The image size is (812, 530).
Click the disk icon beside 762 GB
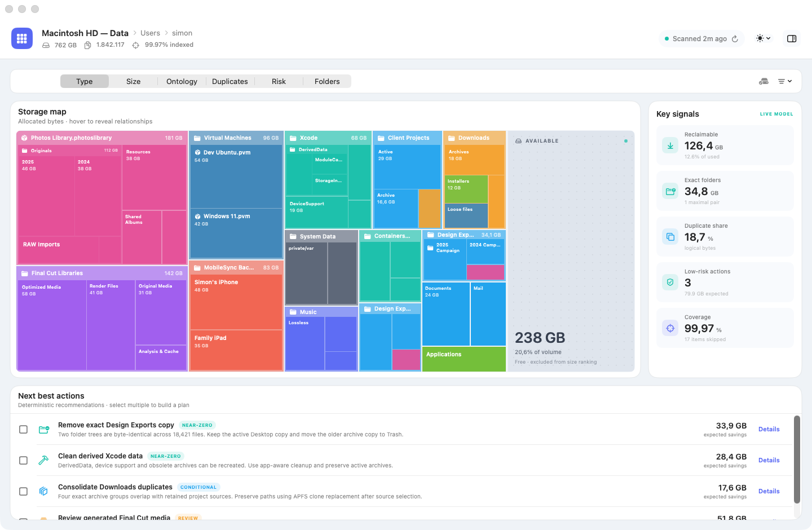(46, 45)
